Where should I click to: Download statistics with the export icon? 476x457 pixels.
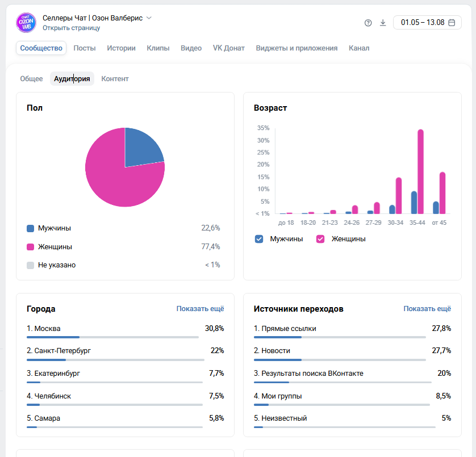[x=383, y=23]
